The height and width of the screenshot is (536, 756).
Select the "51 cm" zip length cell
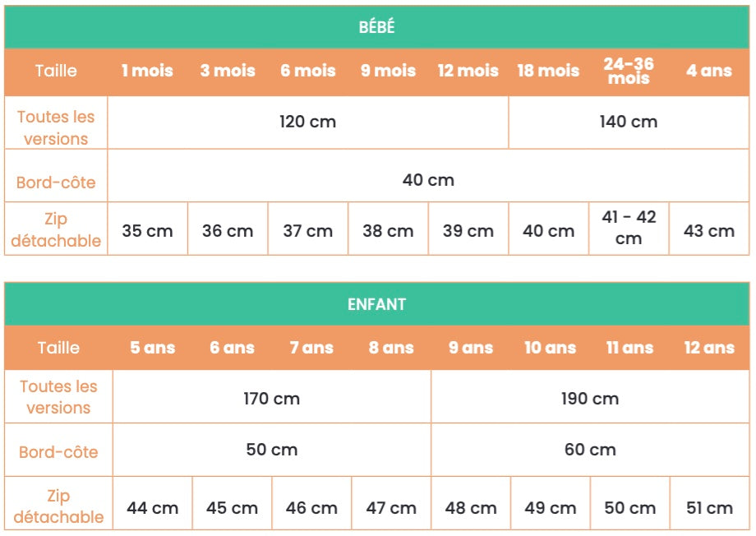pos(710,508)
